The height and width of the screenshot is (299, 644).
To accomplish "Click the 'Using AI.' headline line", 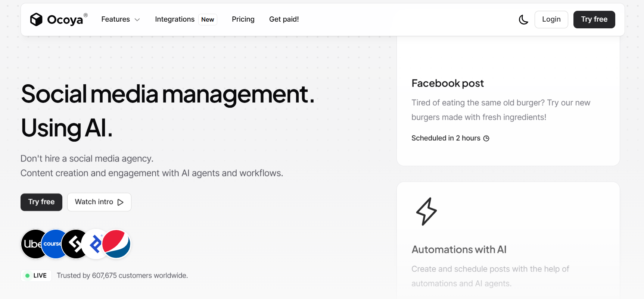I will [x=66, y=128].
